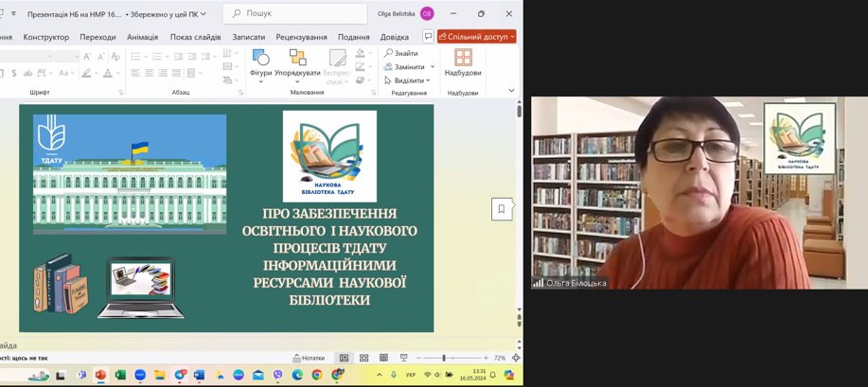Click the zoom slider handle
This screenshot has height=387, width=868.
443,359
